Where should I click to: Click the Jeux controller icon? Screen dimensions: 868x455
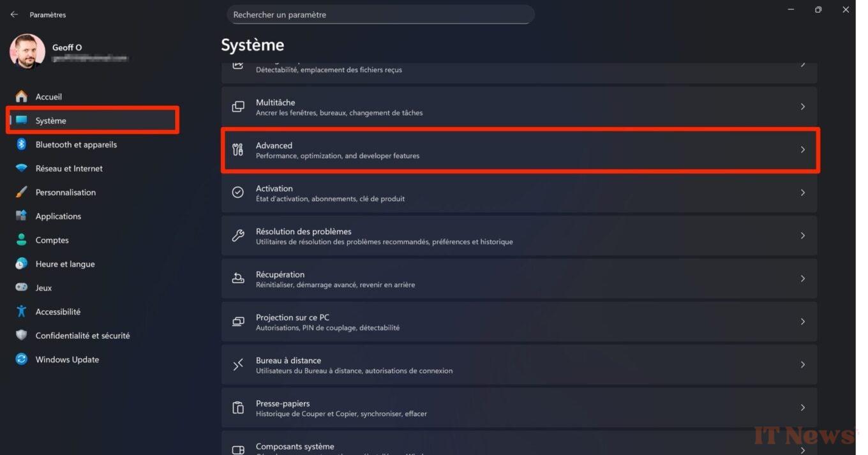coord(22,288)
